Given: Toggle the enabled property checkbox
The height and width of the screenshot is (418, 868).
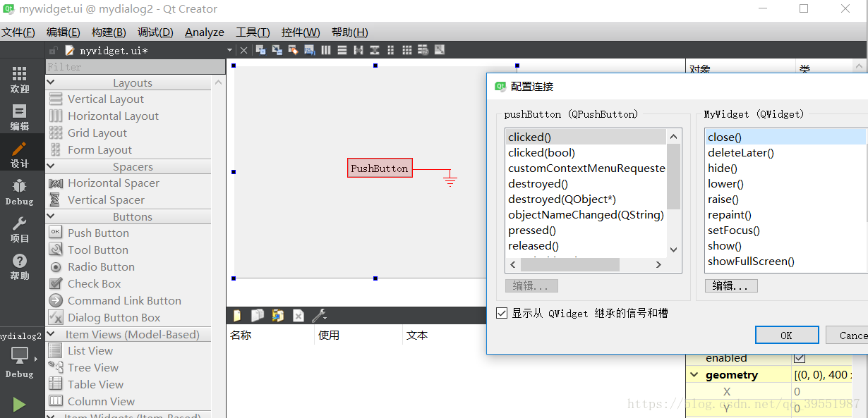Looking at the screenshot, I should 800,358.
